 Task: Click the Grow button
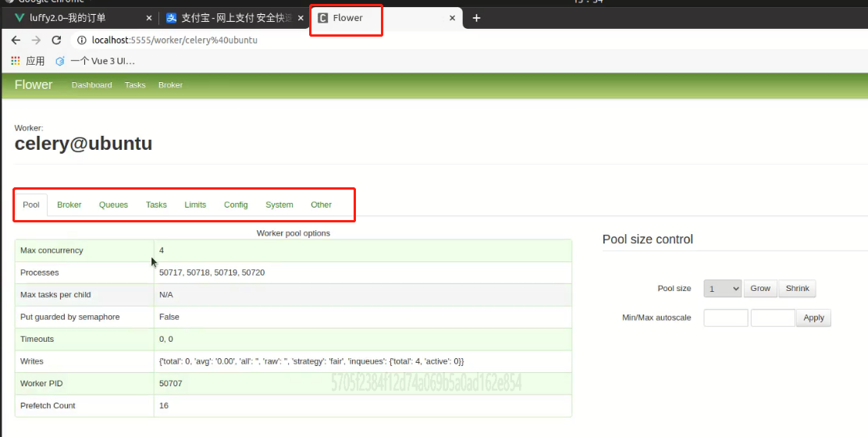[760, 288]
